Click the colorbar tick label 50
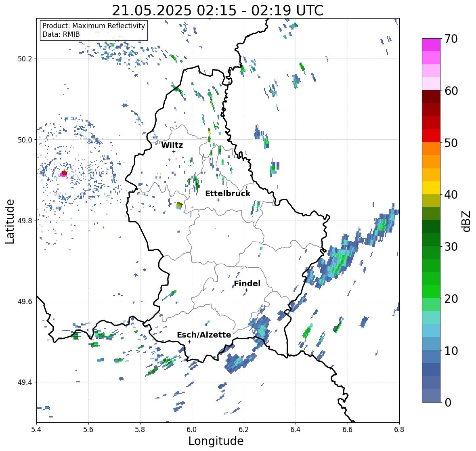This screenshot has width=476, height=451. coord(451,143)
